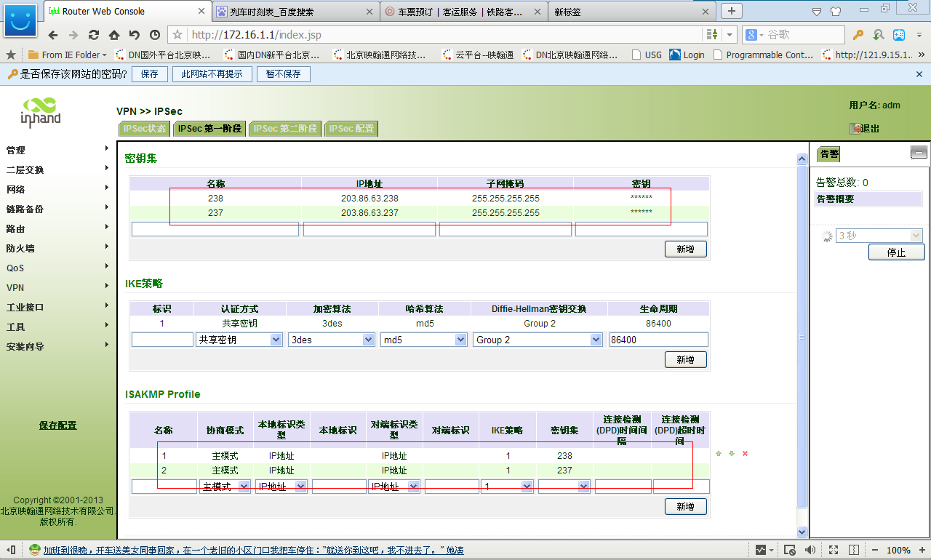Click the red delete icon beside ISAKMP profile row
Image resolution: width=931 pixels, height=560 pixels.
coord(745,454)
